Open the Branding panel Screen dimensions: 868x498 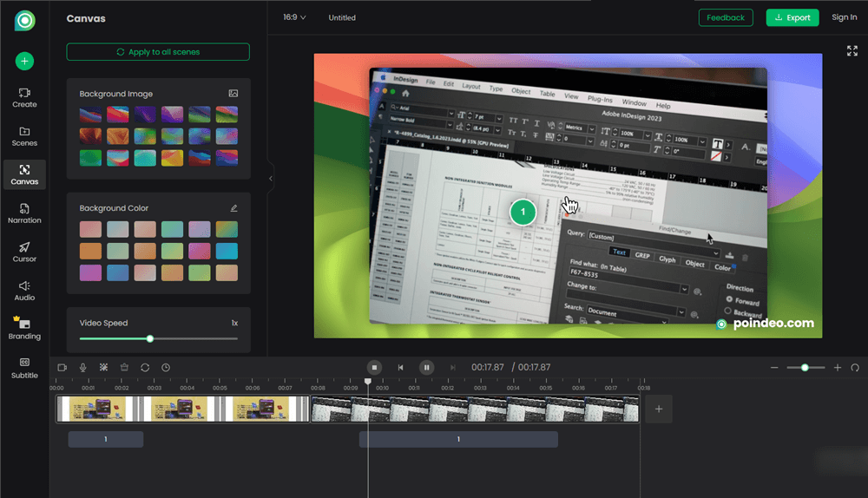tap(24, 328)
